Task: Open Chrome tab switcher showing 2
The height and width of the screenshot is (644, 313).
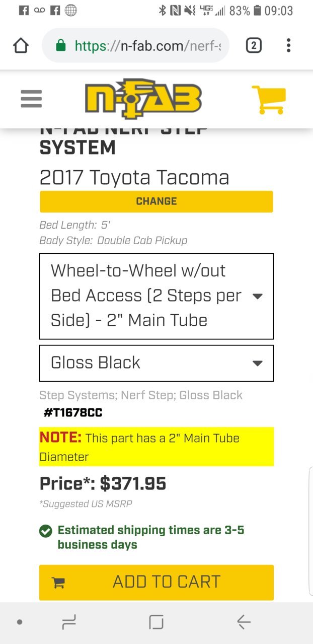Action: tap(254, 46)
